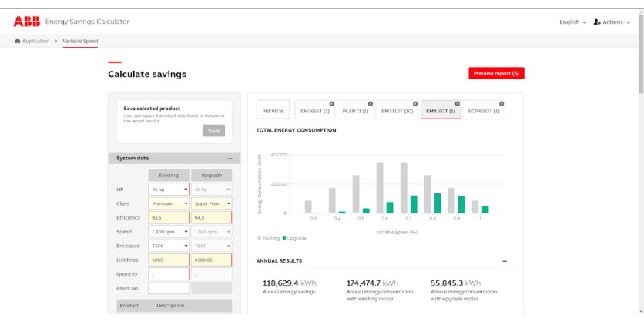Viewport: 644px width, 322px height.
Task: Click the ABB logo
Action: pos(27,22)
